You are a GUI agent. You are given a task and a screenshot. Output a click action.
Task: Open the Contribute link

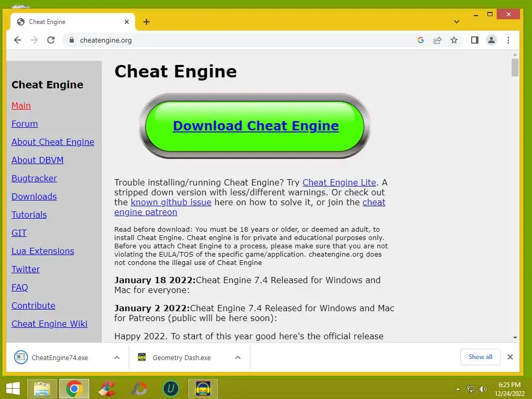coord(33,305)
